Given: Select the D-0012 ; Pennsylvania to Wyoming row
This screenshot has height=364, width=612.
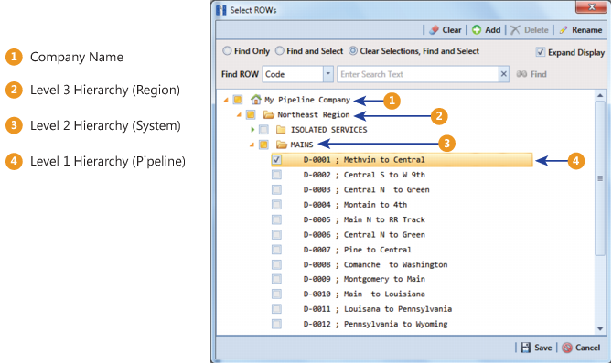Looking at the screenshot, I should coord(375,324).
